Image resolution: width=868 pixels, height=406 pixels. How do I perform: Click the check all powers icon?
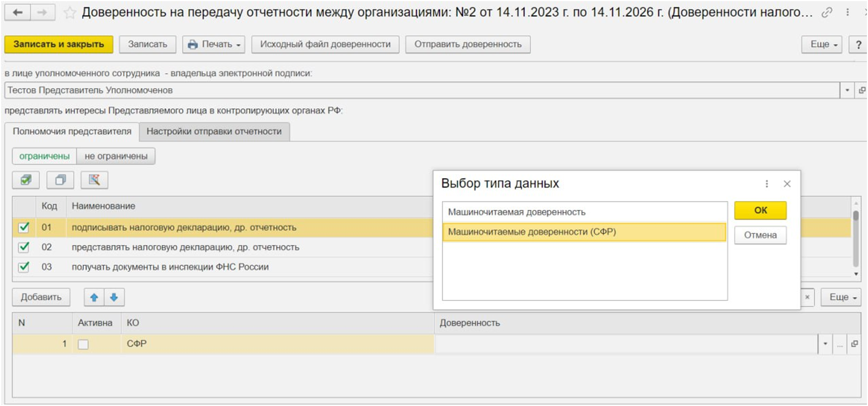26,180
